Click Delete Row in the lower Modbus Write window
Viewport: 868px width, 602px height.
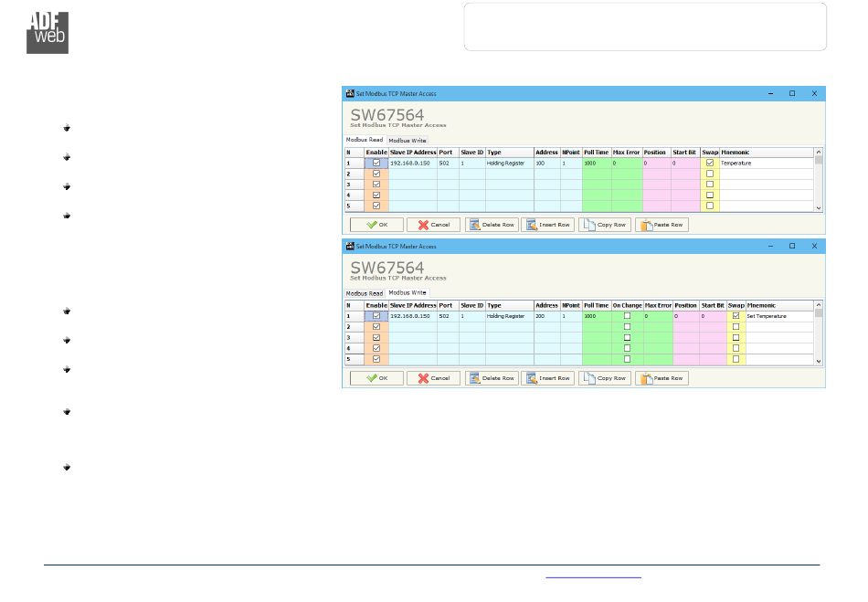point(491,378)
